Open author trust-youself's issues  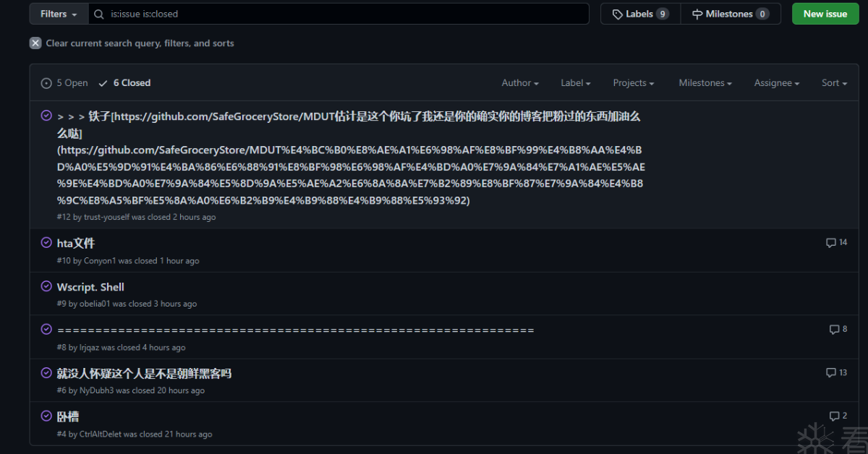click(x=107, y=217)
